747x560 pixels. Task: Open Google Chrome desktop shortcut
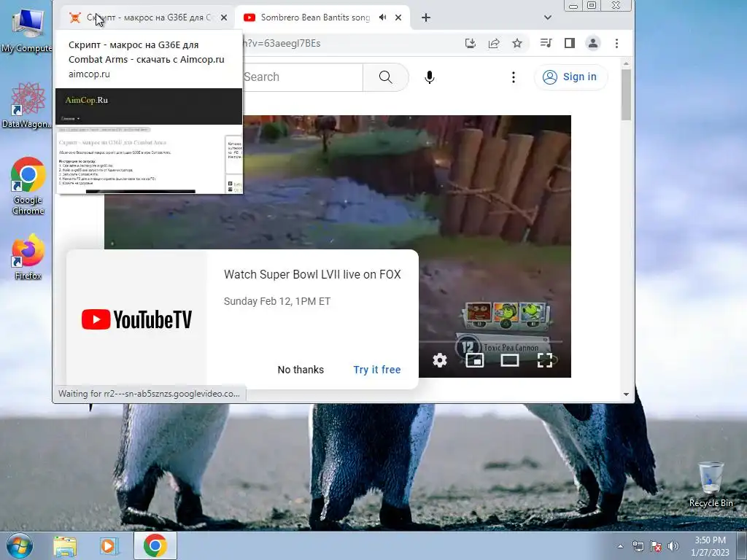tap(28, 186)
